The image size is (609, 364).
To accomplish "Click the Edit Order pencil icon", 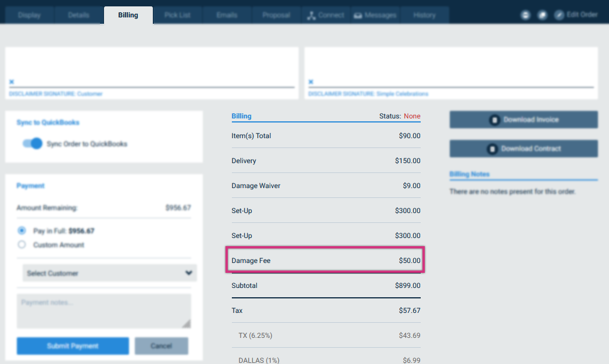I will (x=559, y=15).
